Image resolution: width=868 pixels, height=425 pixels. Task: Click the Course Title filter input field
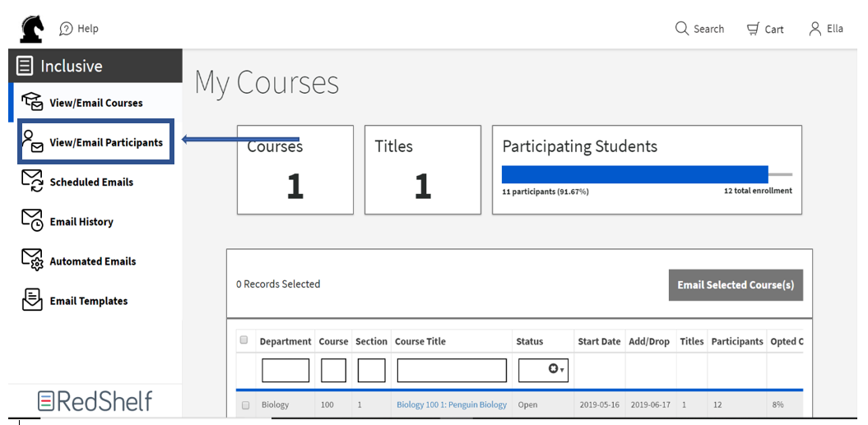pos(452,370)
